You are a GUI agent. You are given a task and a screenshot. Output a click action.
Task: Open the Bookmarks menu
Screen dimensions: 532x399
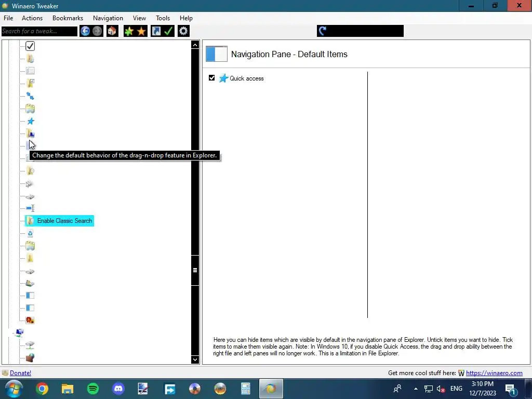click(68, 18)
